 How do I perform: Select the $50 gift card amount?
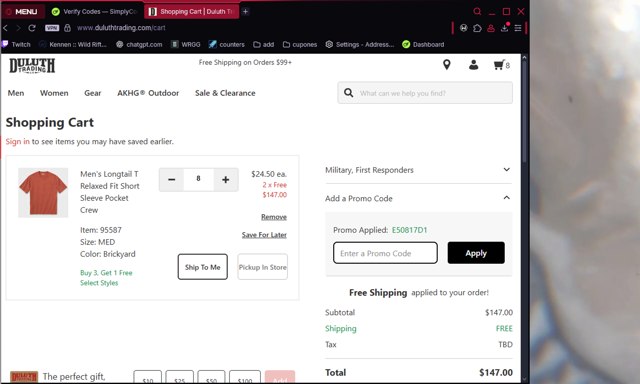[x=211, y=378]
